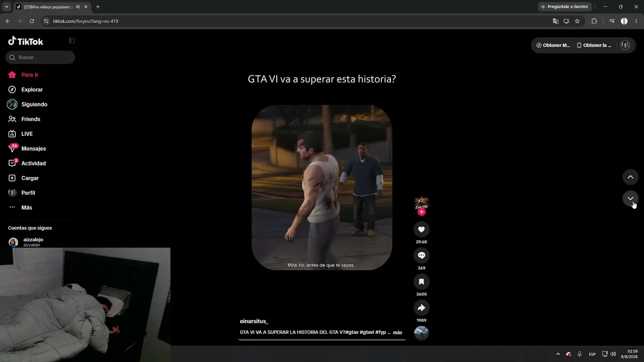Screen dimensions: 644x362
Task: Pause the GTA video player
Action: (322, 188)
